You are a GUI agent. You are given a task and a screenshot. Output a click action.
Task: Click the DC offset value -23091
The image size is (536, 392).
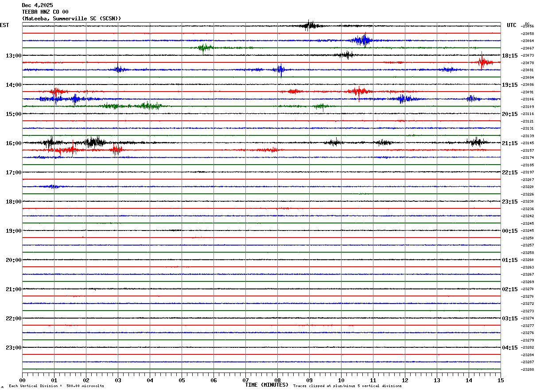point(528,92)
